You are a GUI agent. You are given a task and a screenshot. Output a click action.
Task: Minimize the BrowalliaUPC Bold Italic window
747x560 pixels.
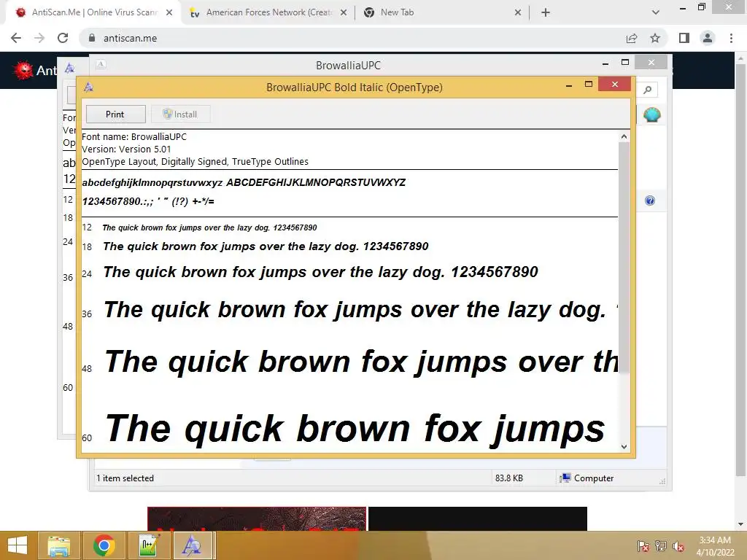pos(569,85)
